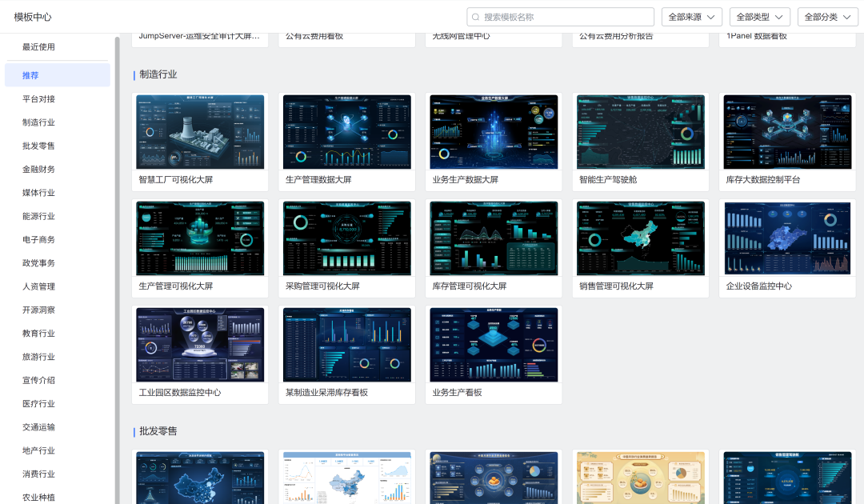
Task: Open the 生产管理数据大屏 template
Action: 346,132
